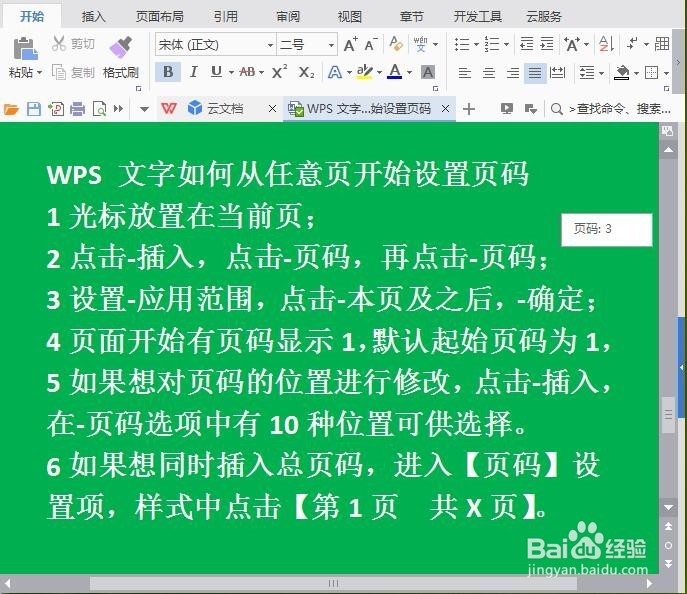Open the 章节 tab

click(x=411, y=17)
